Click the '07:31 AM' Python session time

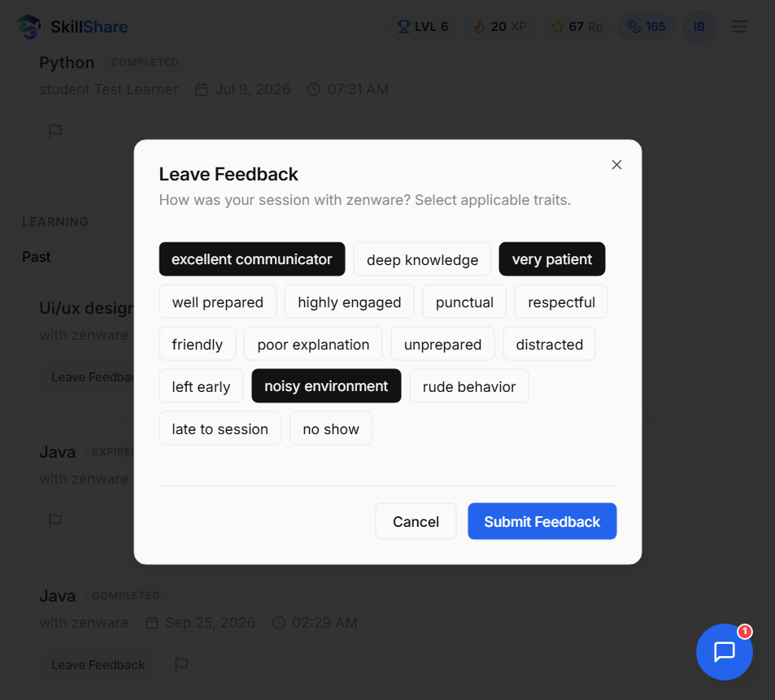click(x=348, y=89)
